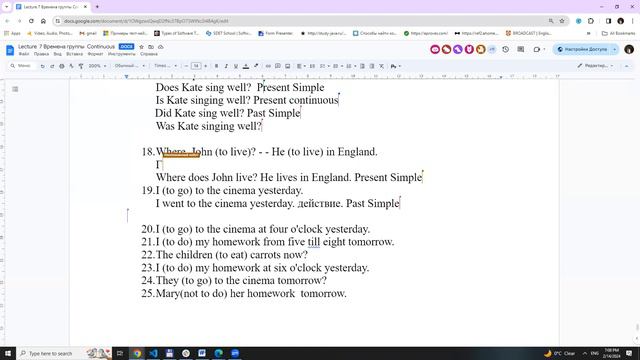The width and height of the screenshot is (640, 360).
Task: Open Chrome extensions puzzle icon
Action: [591, 21]
